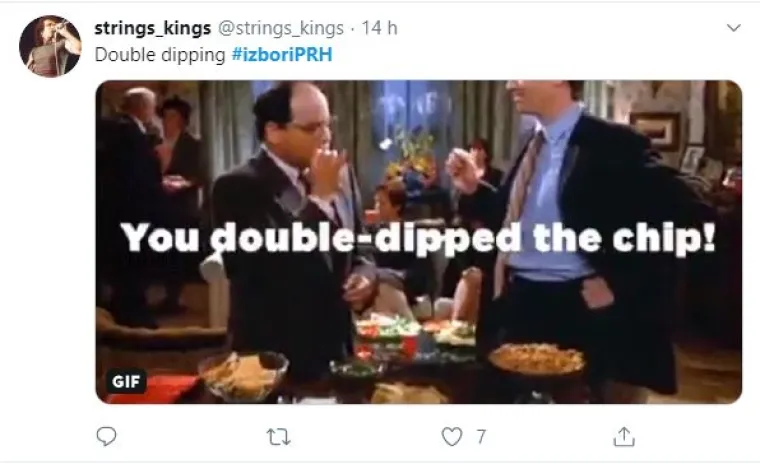Expand the tweet options chevron menu
This screenshot has height=464, width=760.
[734, 28]
